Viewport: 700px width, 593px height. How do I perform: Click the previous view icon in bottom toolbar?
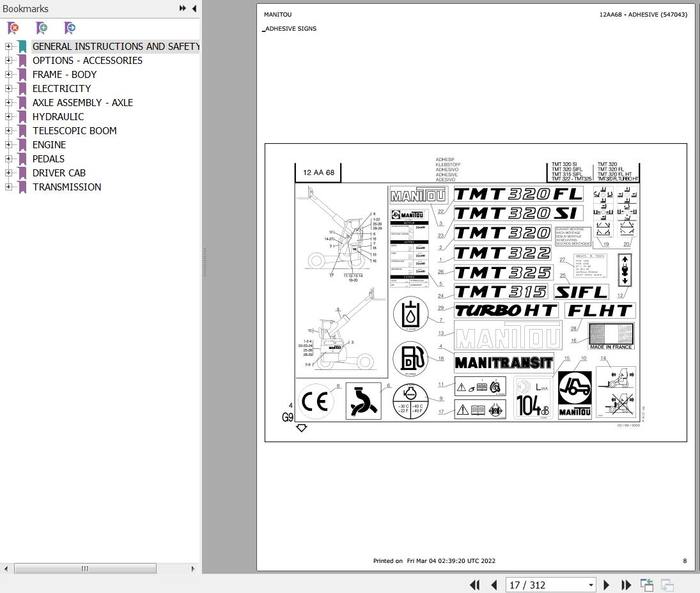pos(646,585)
